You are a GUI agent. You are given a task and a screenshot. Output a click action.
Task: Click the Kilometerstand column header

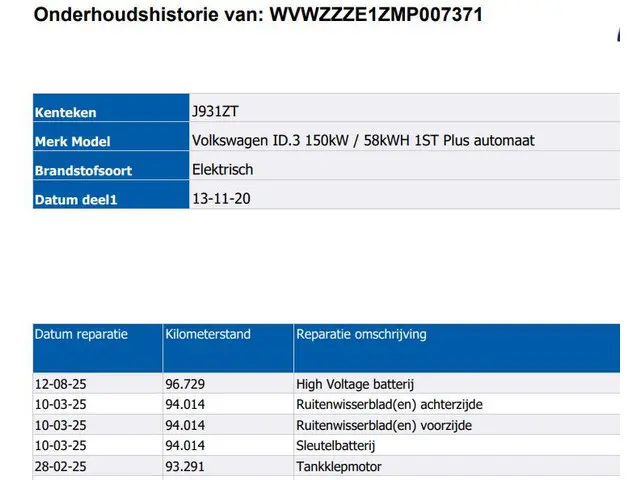pyautogui.click(x=208, y=334)
